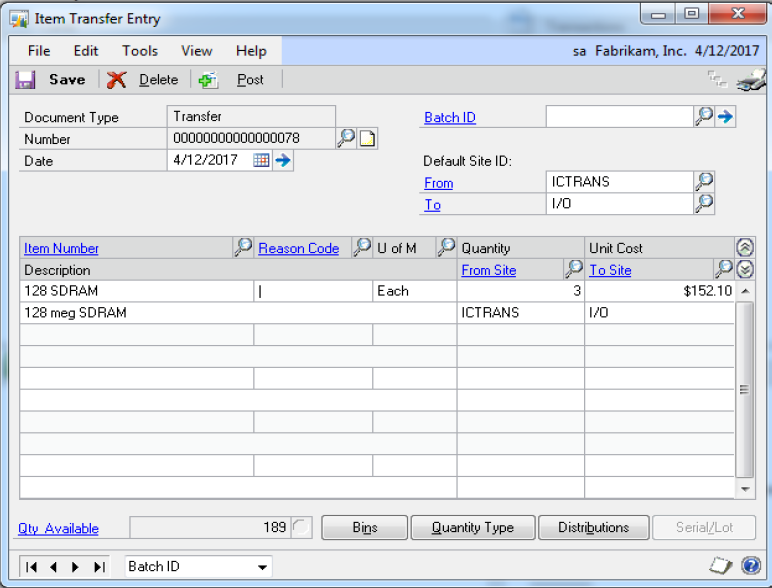
Task: Click the Qty Available link
Action: (x=58, y=528)
